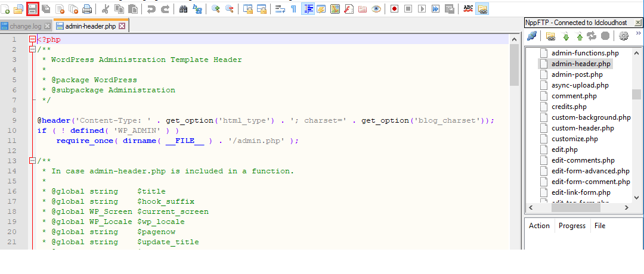The height and width of the screenshot is (274, 644).
Task: Open NppFTP settings gear icon
Action: [624, 36]
